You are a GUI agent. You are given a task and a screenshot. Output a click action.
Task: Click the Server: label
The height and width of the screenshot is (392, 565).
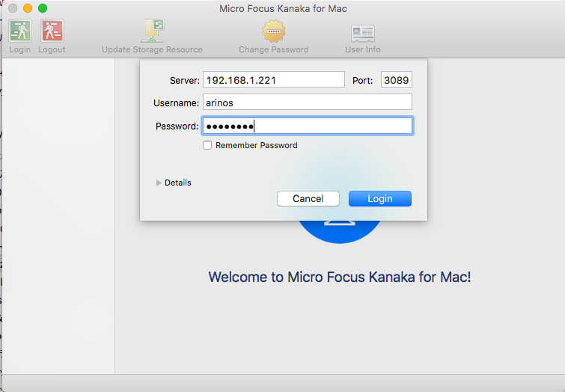185,80
